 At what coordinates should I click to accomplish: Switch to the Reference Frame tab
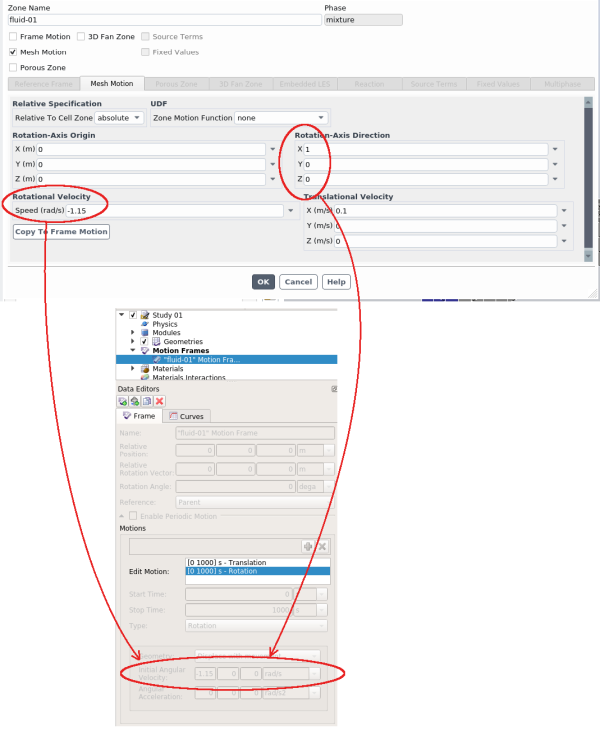point(43,84)
